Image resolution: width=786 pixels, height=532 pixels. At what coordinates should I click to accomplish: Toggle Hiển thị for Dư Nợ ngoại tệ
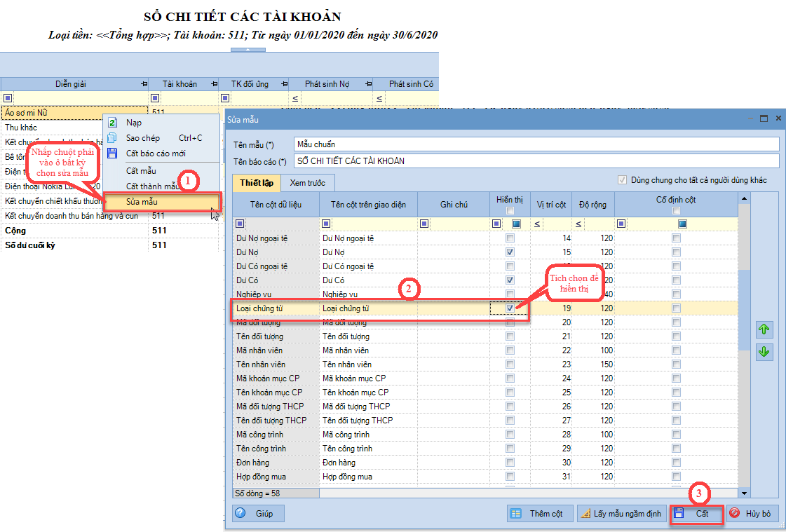510,238
